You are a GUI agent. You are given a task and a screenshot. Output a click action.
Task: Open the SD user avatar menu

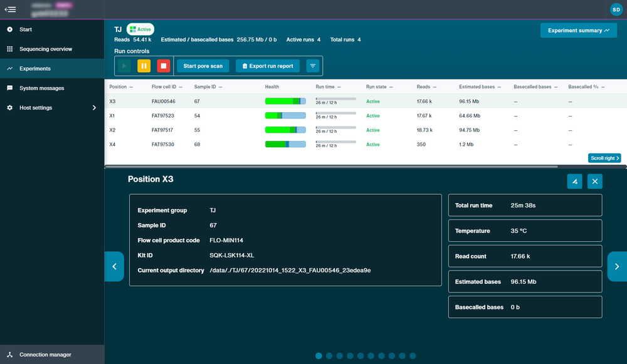click(616, 9)
